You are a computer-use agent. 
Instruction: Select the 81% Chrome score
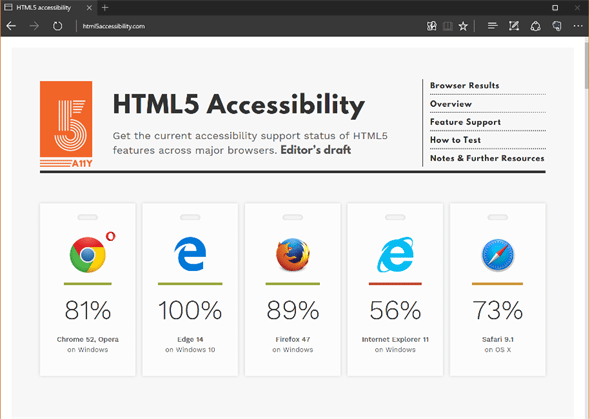tap(88, 310)
